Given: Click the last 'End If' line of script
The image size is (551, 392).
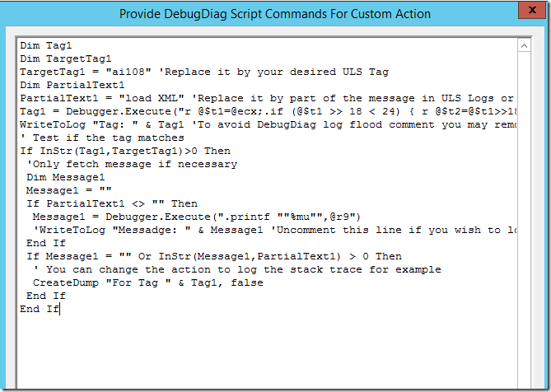Looking at the screenshot, I should 40,309.
